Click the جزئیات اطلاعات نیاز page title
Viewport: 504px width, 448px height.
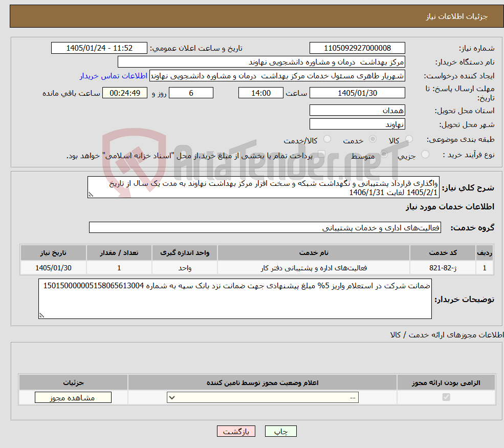(457, 16)
